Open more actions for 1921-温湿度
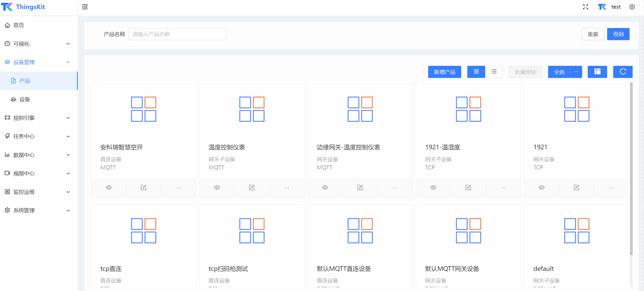This screenshot has height=291, width=644. pos(503,188)
